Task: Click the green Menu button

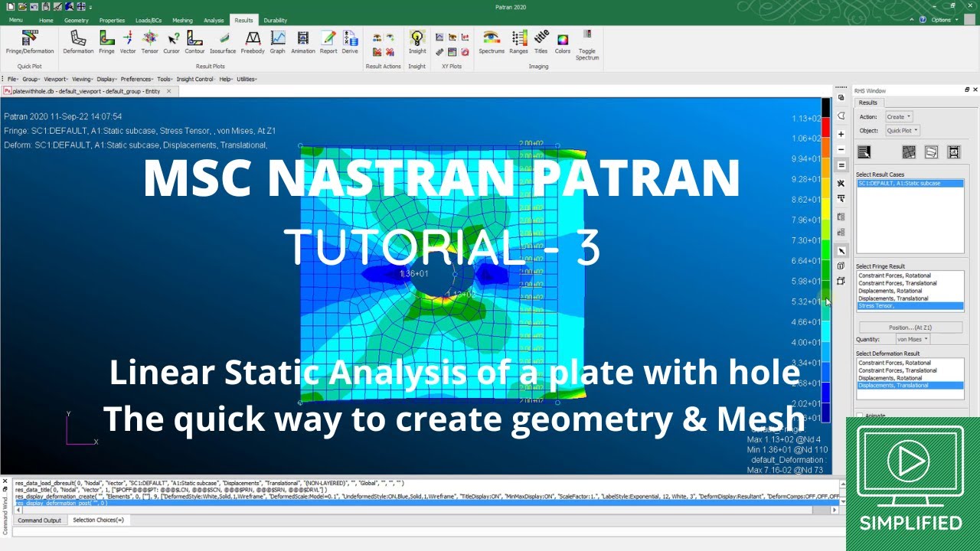Action: (15, 21)
